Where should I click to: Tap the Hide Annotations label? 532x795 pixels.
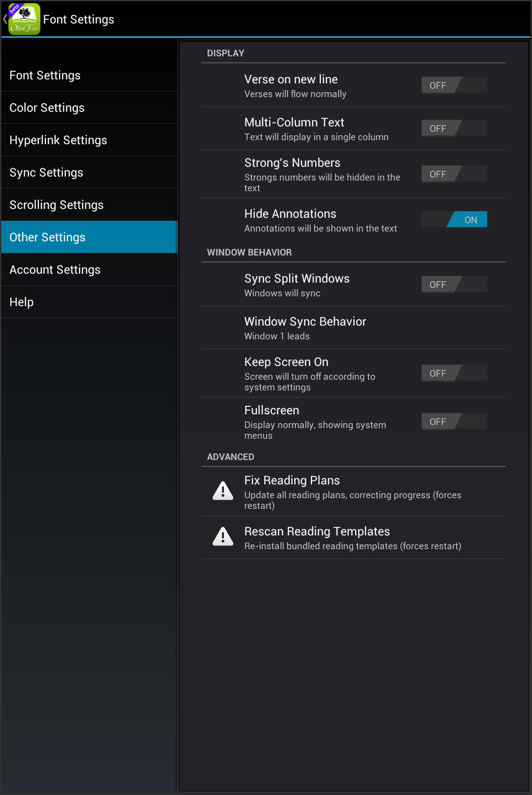[x=290, y=214]
